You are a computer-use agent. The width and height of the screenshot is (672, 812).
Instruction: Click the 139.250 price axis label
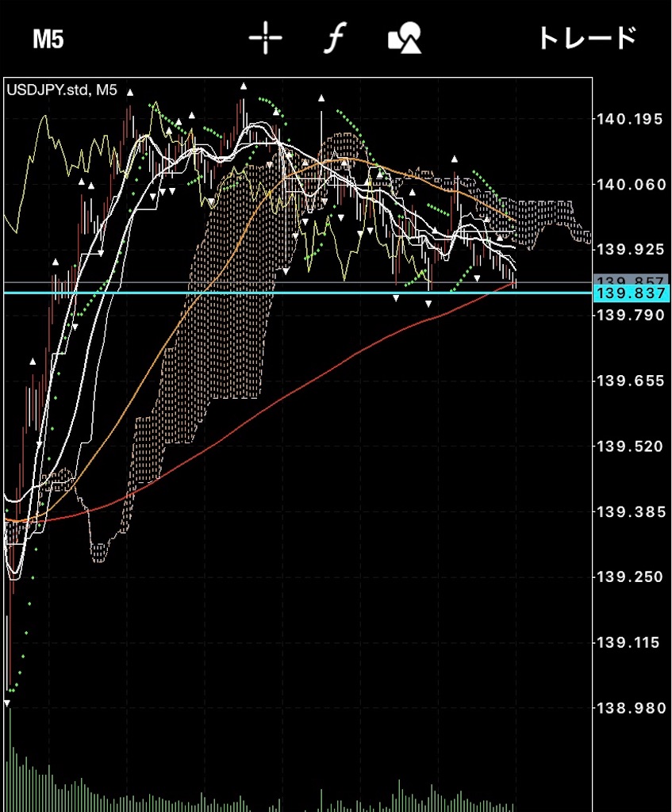click(x=629, y=577)
